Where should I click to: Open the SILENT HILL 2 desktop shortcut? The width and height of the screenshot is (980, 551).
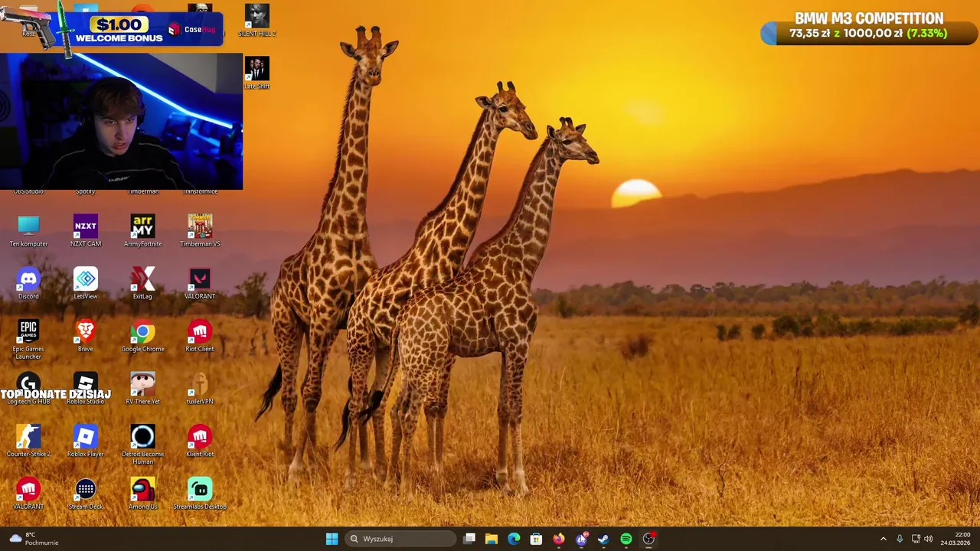[x=257, y=21]
